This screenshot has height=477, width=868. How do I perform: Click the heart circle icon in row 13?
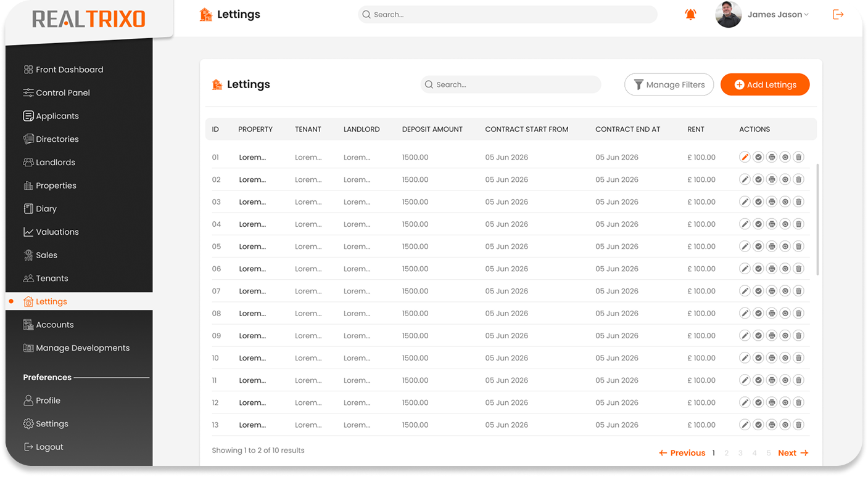point(785,425)
